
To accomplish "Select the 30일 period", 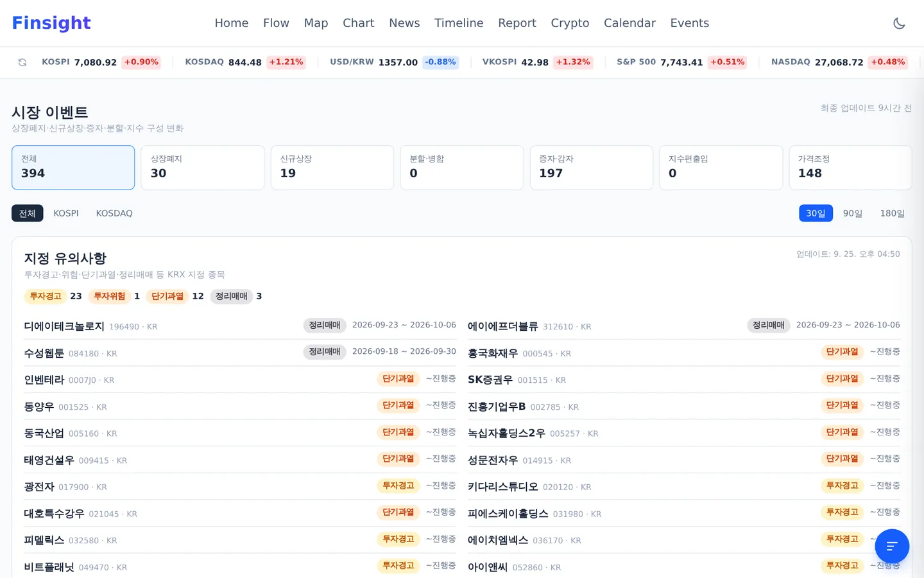I will pos(816,213).
